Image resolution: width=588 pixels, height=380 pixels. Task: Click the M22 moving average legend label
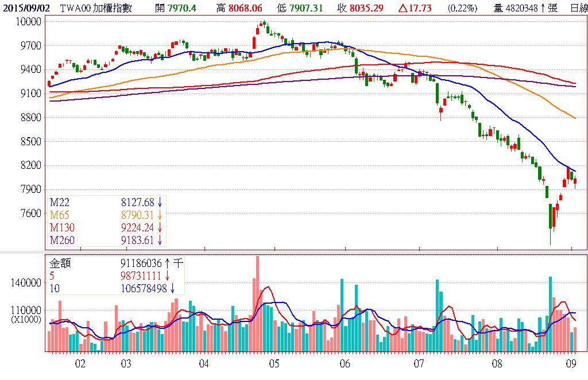[x=59, y=202]
